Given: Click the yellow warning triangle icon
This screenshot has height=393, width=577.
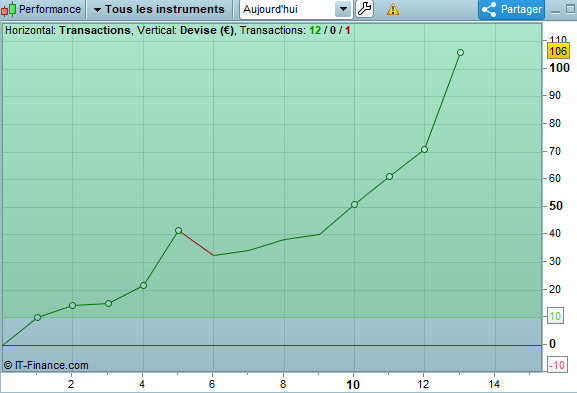Looking at the screenshot, I should [393, 9].
